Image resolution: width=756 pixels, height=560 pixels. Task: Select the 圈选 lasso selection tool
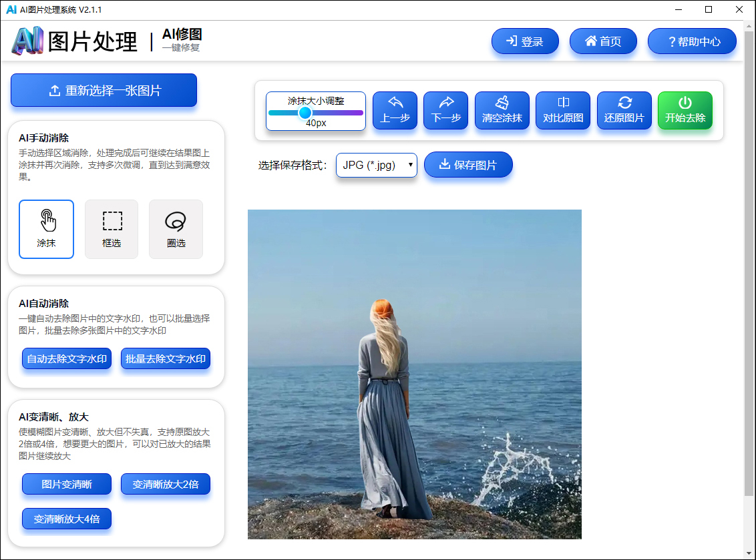tap(176, 230)
